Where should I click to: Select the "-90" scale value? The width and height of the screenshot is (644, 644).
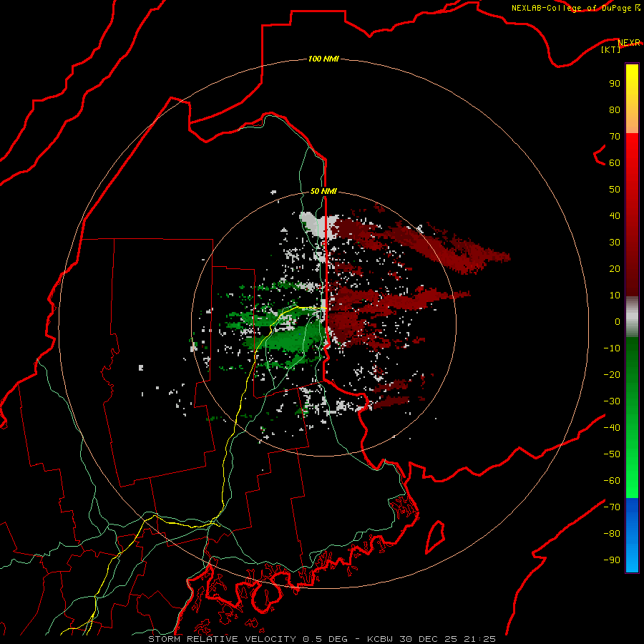pyautogui.click(x=612, y=560)
